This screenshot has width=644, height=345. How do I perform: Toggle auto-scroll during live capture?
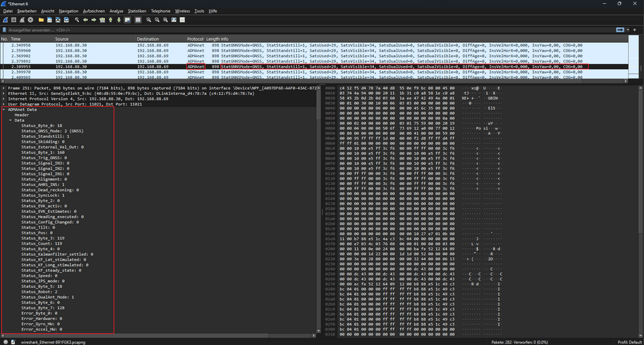128,20
